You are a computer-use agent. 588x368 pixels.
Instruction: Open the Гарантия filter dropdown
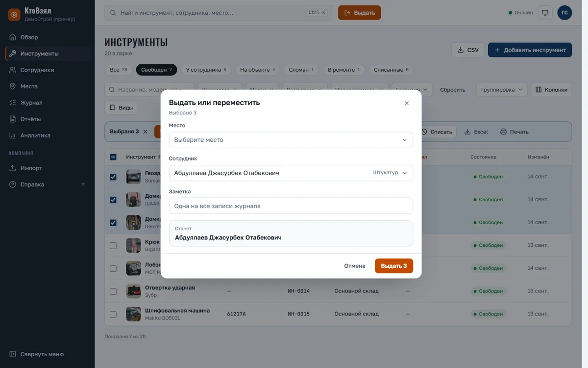tap(412, 90)
